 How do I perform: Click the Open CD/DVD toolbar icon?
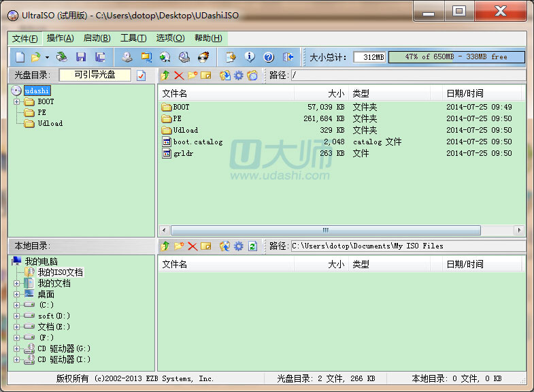click(x=62, y=57)
